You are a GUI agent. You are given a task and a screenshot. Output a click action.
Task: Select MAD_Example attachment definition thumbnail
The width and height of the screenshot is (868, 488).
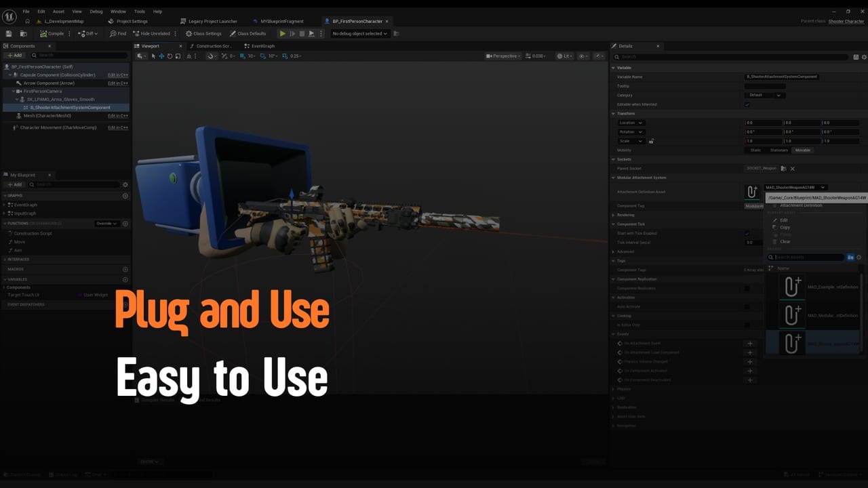(791, 287)
